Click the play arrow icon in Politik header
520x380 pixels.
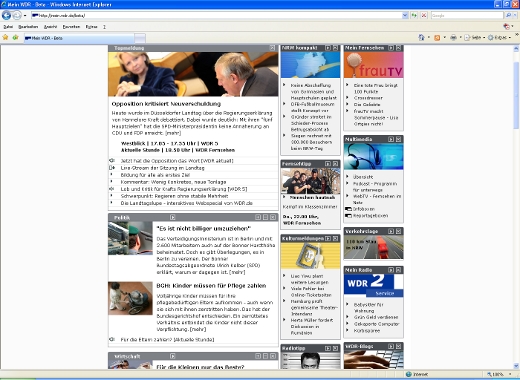tap(173, 217)
